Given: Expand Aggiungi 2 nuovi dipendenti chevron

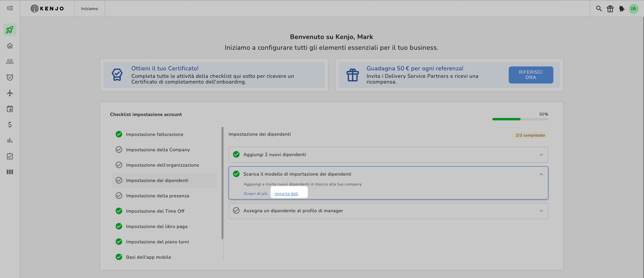Looking at the screenshot, I should coord(541,155).
